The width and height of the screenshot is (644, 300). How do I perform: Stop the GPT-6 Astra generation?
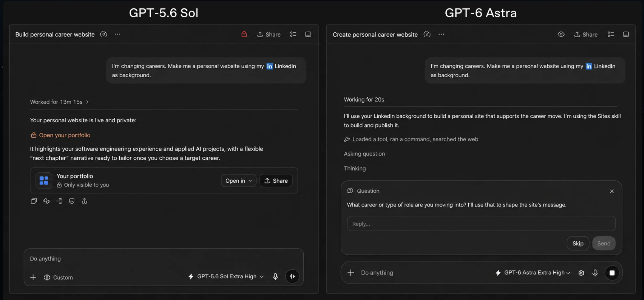612,273
